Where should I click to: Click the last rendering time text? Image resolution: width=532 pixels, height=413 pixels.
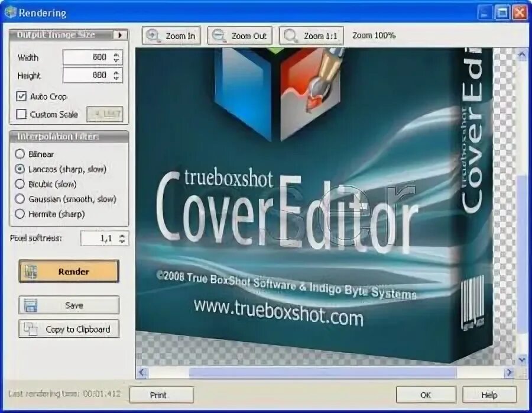(x=64, y=394)
